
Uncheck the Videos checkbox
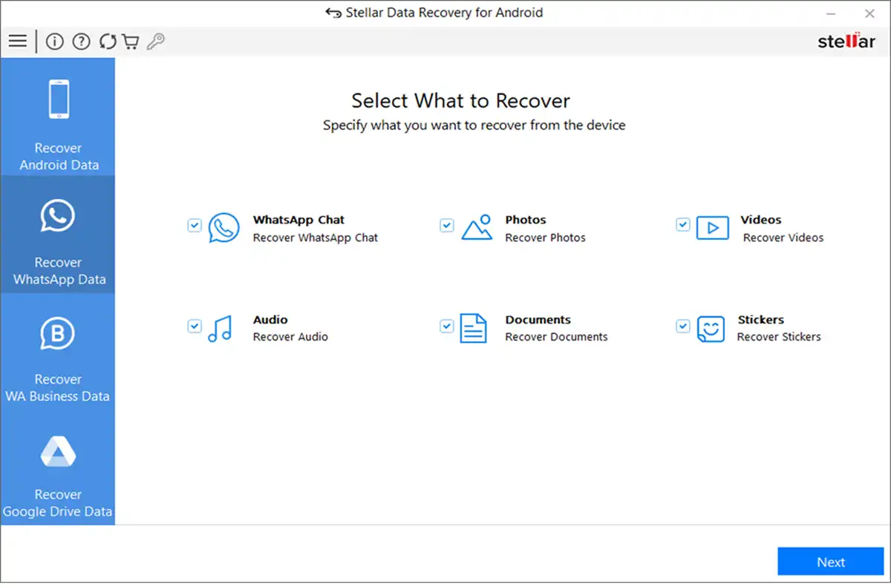[682, 225]
